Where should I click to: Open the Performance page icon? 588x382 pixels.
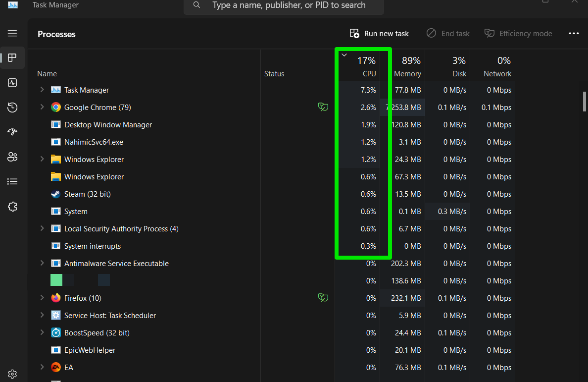coord(12,83)
